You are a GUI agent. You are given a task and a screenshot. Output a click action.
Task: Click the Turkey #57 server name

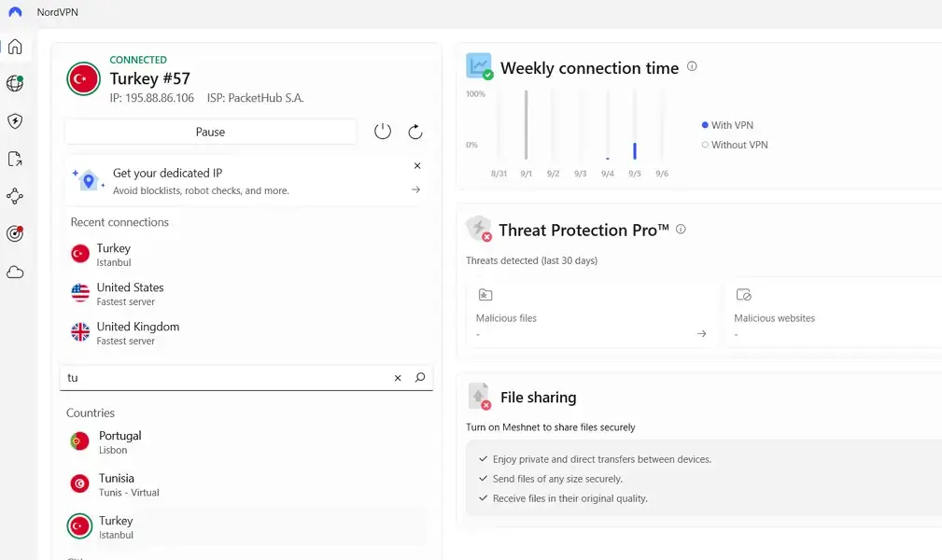coord(149,78)
